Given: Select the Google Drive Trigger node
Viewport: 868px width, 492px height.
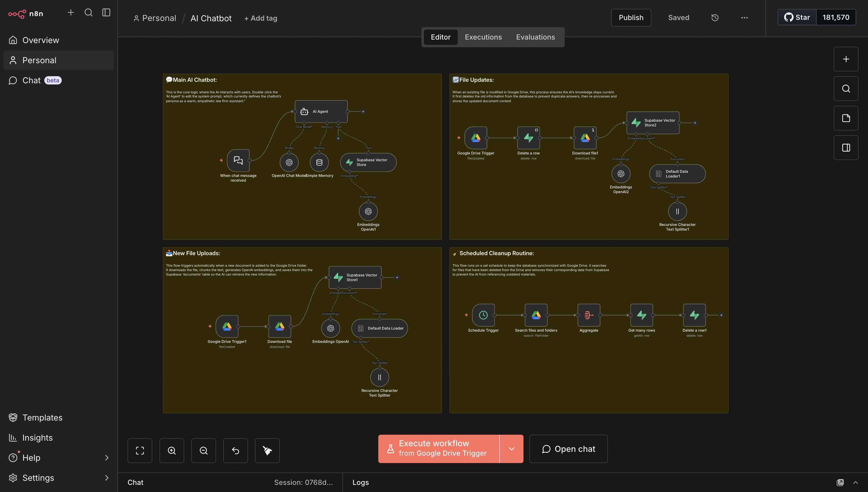Looking at the screenshot, I should [476, 138].
